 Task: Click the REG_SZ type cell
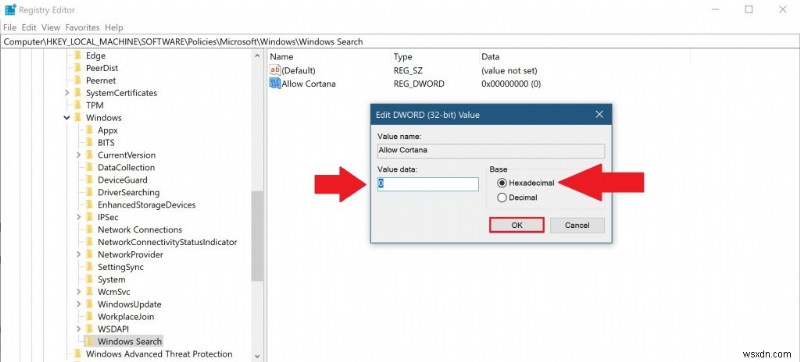tap(408, 71)
